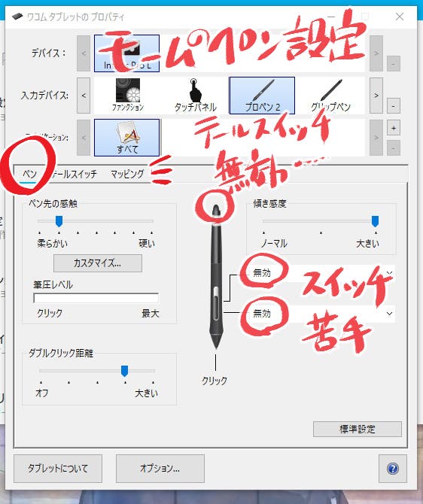The height and width of the screenshot is (504, 423).
Task: Select the プロペン 2 input device icon
Action: (x=262, y=96)
